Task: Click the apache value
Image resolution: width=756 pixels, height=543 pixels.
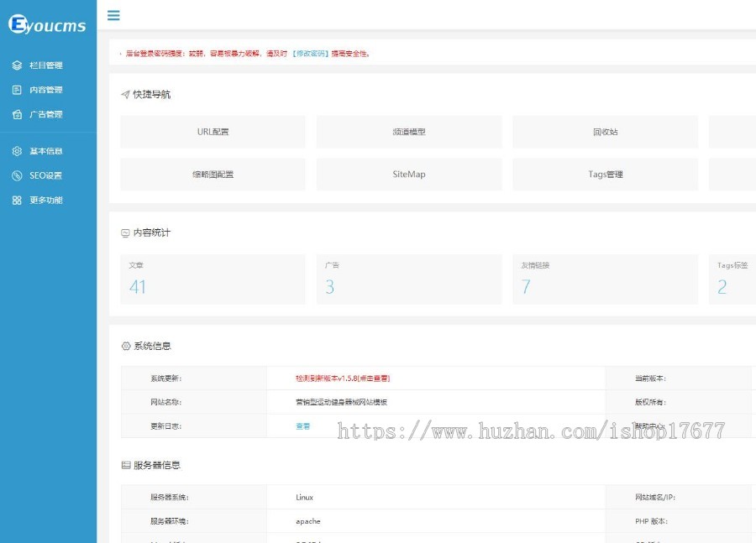Action: (308, 521)
